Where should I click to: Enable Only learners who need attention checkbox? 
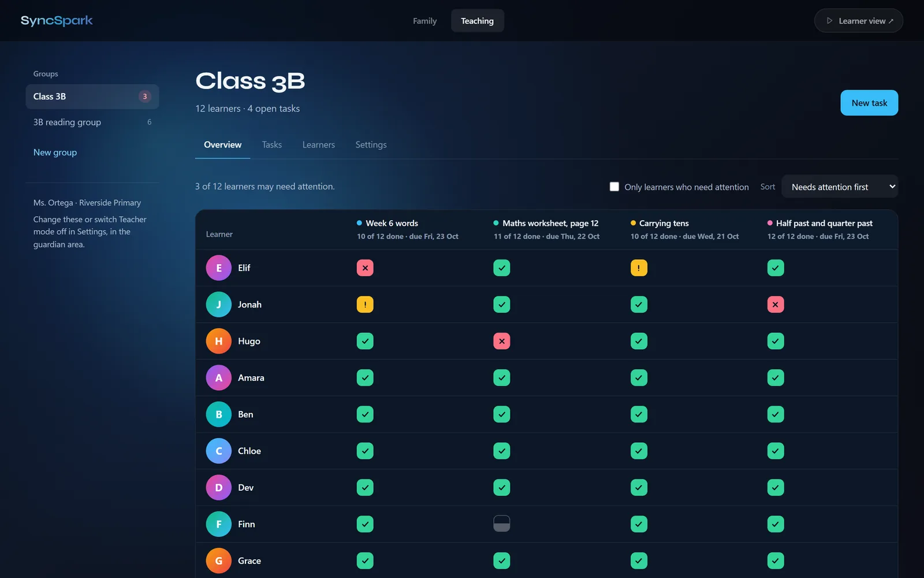pos(614,187)
